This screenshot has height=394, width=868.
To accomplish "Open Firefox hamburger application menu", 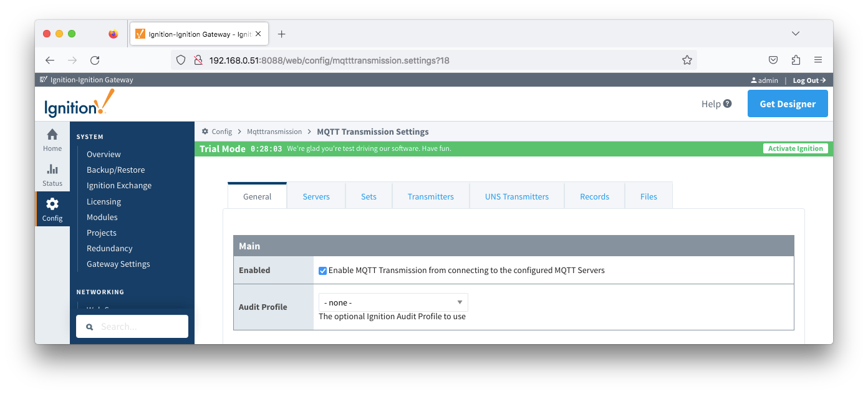I will (x=818, y=60).
